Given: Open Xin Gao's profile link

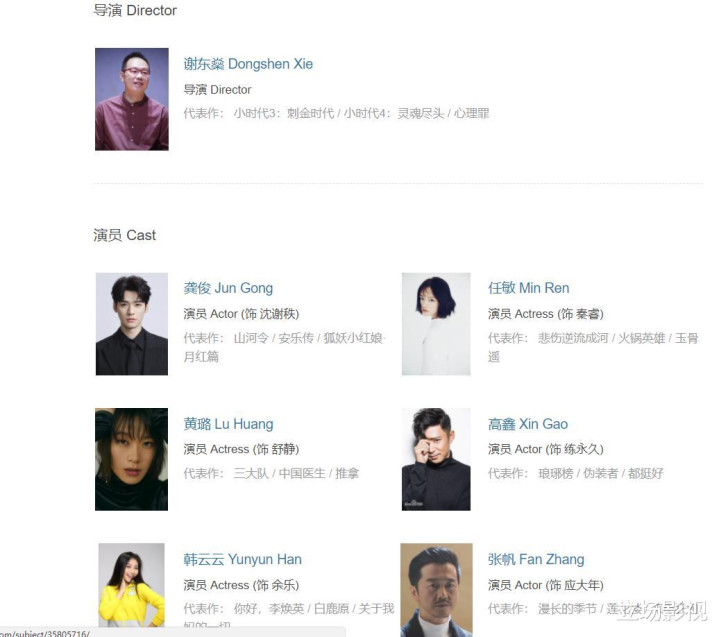Looking at the screenshot, I should [x=528, y=424].
